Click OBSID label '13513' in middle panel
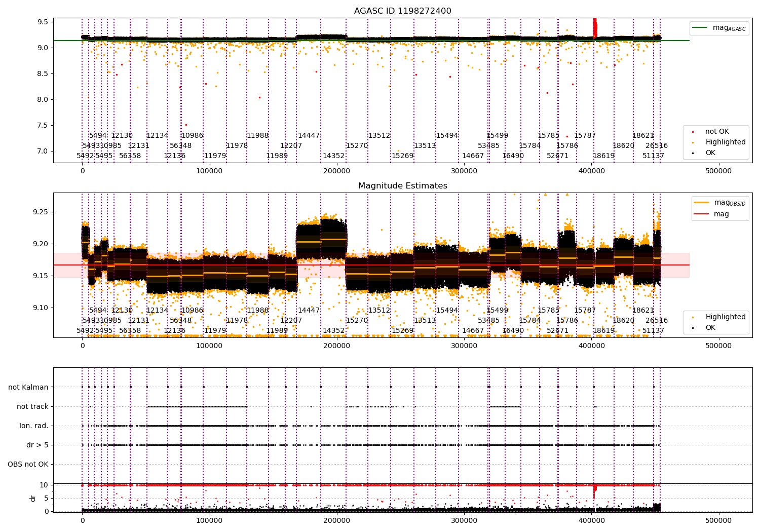Image resolution: width=760 pixels, height=532 pixels. [x=425, y=321]
